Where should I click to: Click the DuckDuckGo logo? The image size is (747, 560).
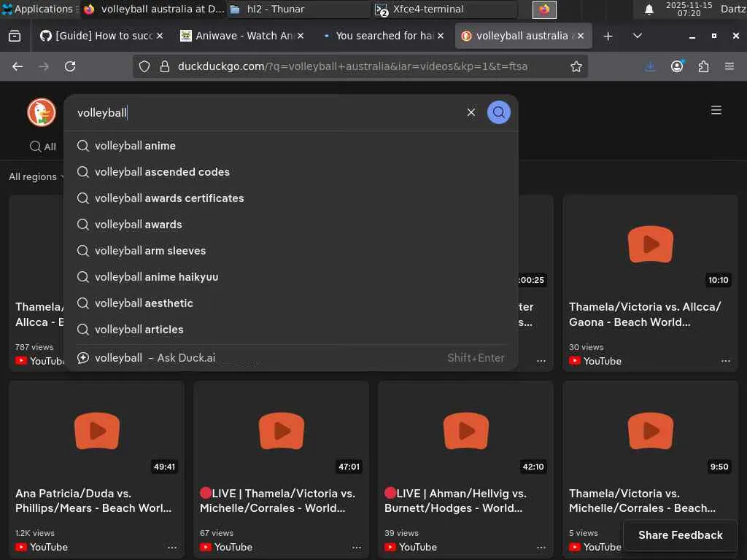tap(42, 112)
